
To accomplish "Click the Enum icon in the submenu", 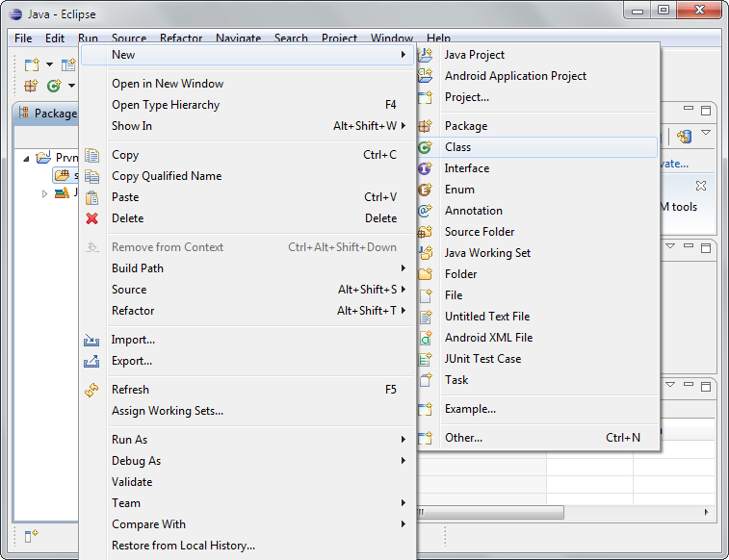I will (x=426, y=190).
